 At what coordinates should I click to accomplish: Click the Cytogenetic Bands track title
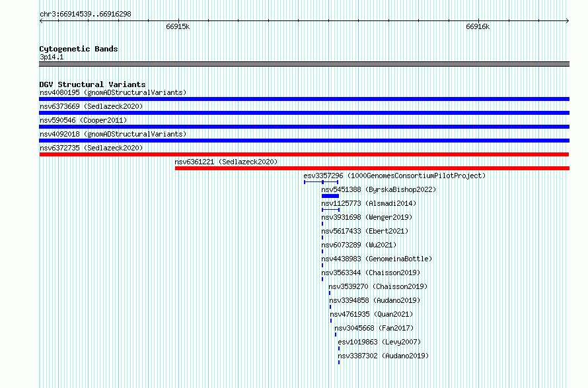pyautogui.click(x=79, y=49)
